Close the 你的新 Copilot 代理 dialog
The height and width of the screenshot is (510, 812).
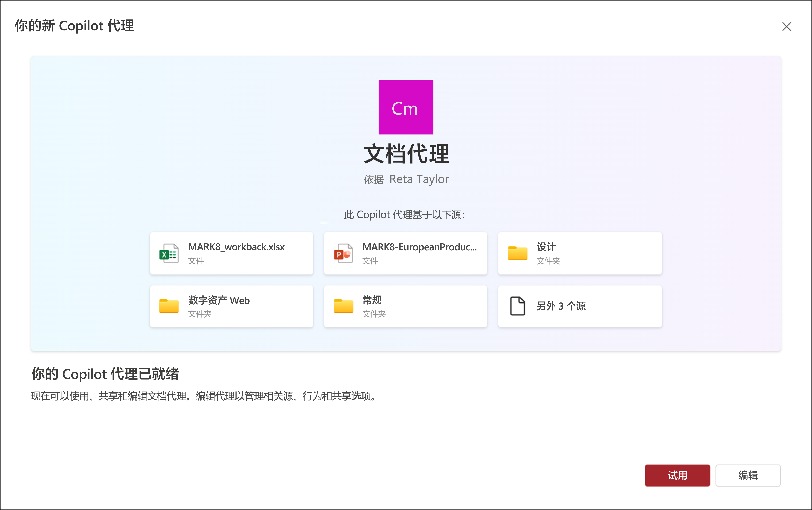(x=786, y=27)
